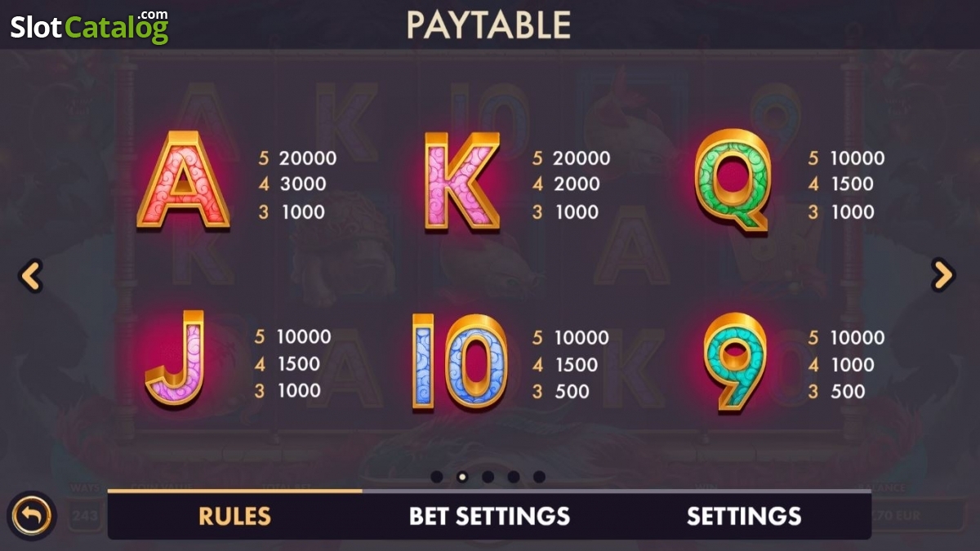Screen dimensions: 980x551
Task: Go to previous paytable page arrow
Action: coord(30,276)
